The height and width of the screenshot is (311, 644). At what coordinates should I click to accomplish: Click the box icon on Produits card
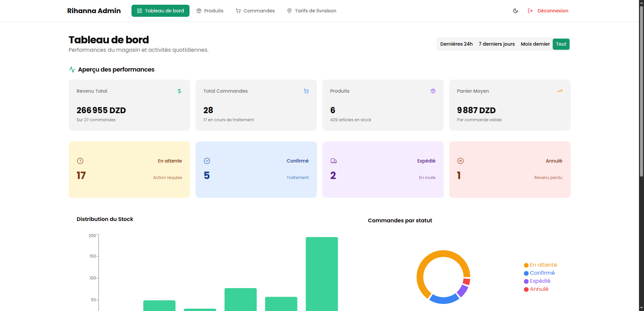coord(433,91)
